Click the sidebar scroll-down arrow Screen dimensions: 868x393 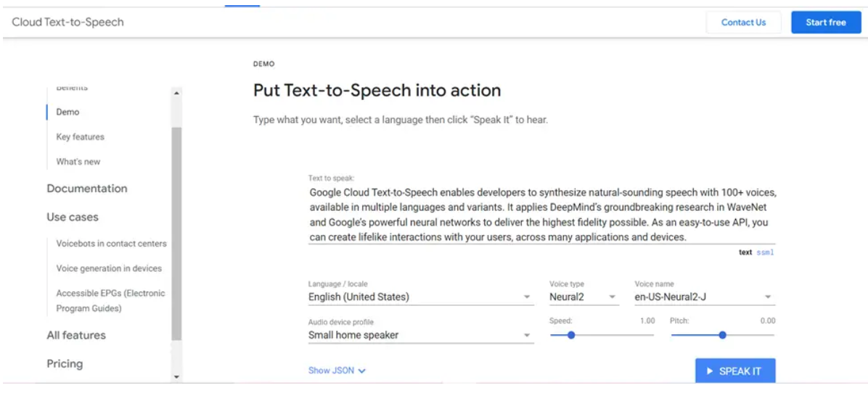(176, 377)
